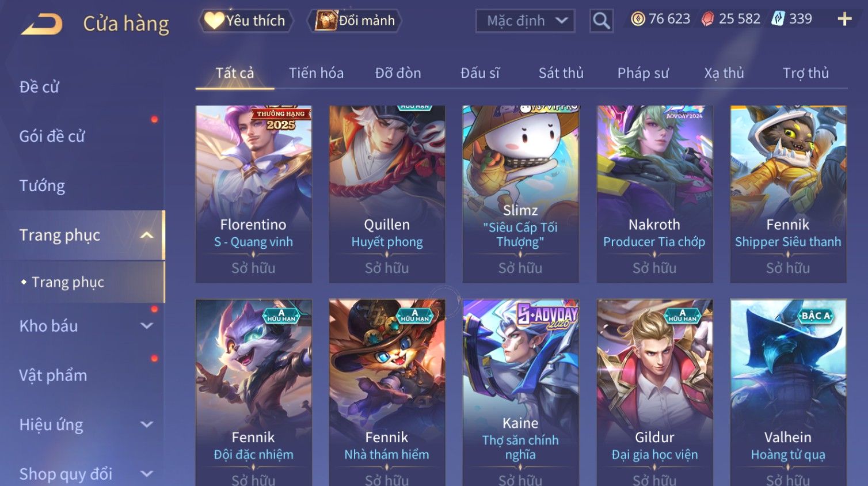Open the Nakroth Producer Tia chớp skin
Screen dimensions: 868x486
(x=654, y=194)
